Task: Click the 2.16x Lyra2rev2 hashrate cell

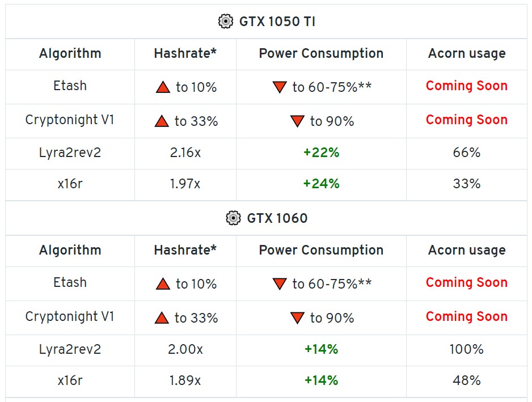Action: click(185, 153)
